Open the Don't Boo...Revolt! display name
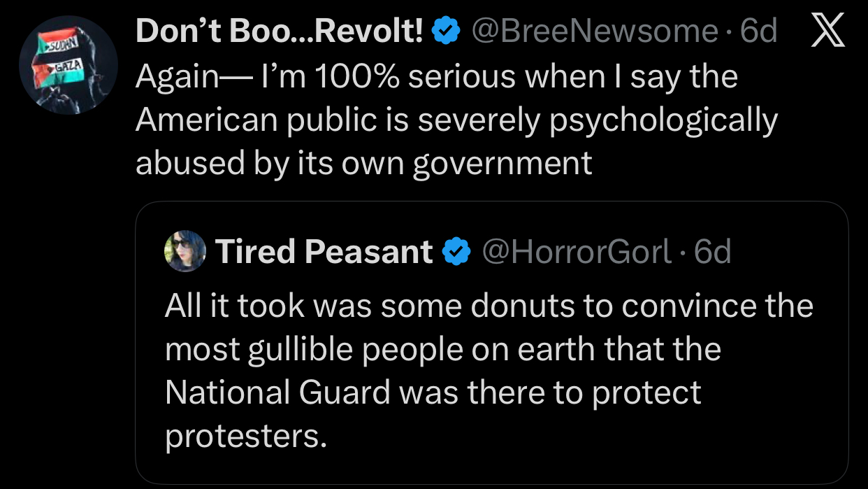 coord(279,31)
